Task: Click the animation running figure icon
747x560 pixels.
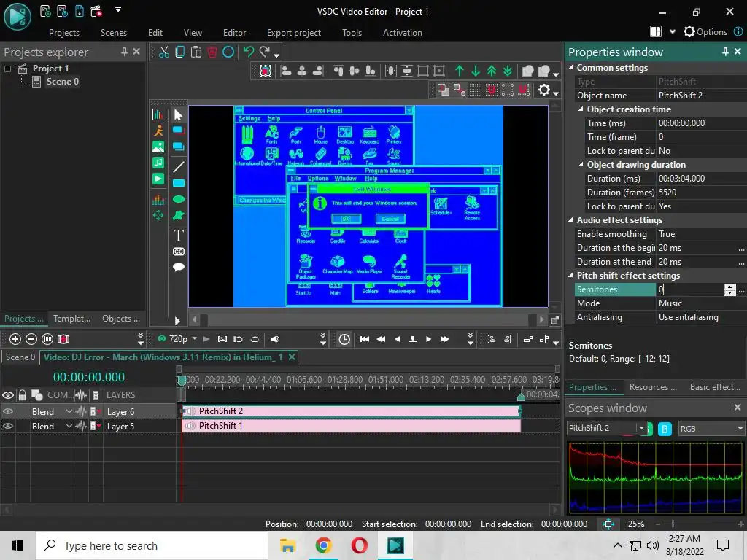Action: (x=158, y=131)
